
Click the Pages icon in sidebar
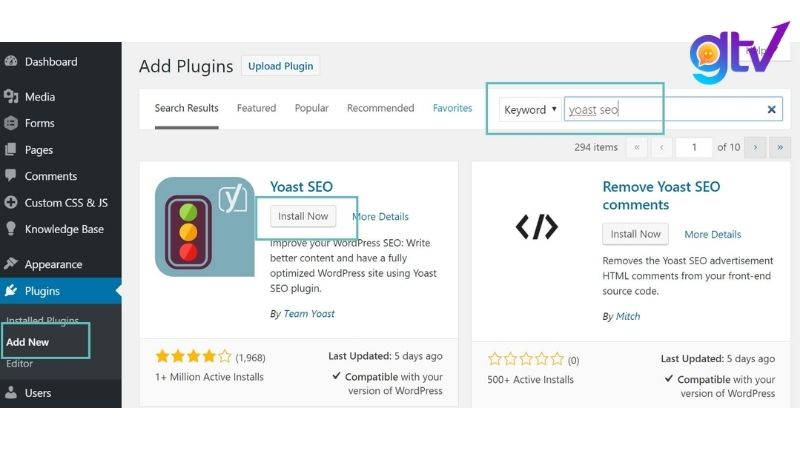coord(11,150)
